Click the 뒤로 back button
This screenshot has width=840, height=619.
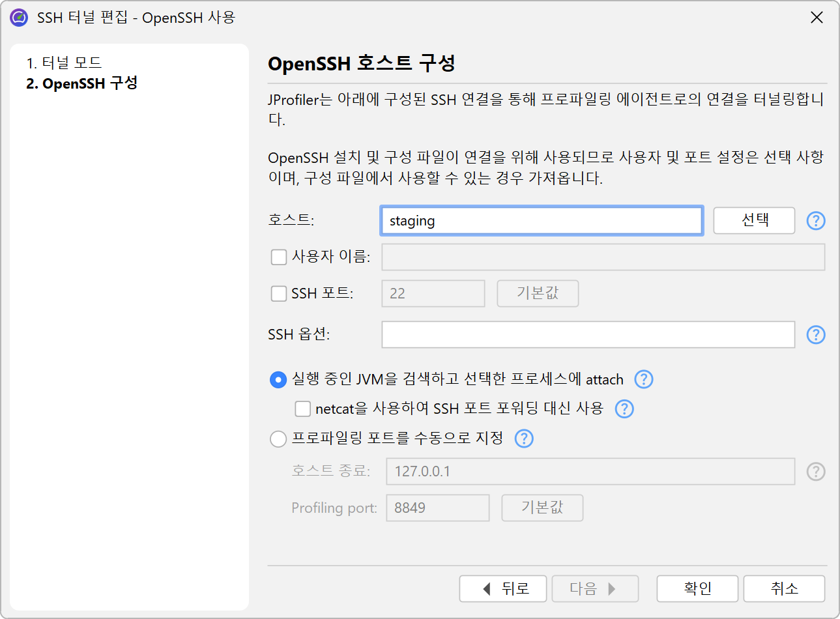click(x=504, y=589)
